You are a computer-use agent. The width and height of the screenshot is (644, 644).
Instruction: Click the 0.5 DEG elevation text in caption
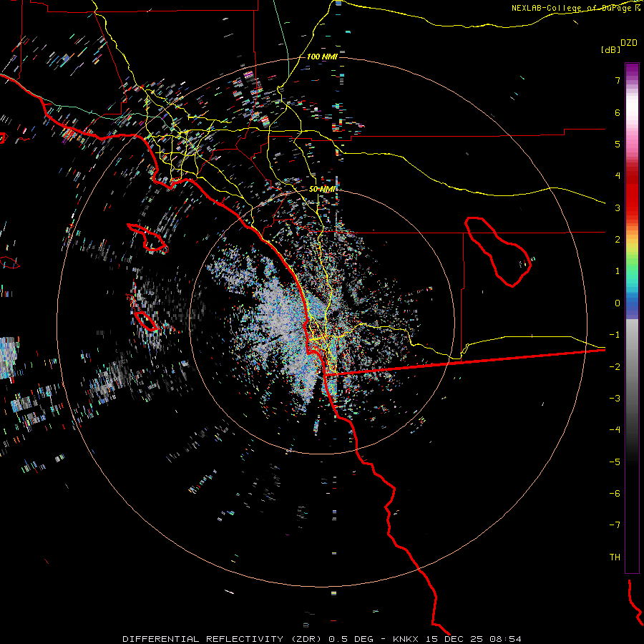click(351, 639)
